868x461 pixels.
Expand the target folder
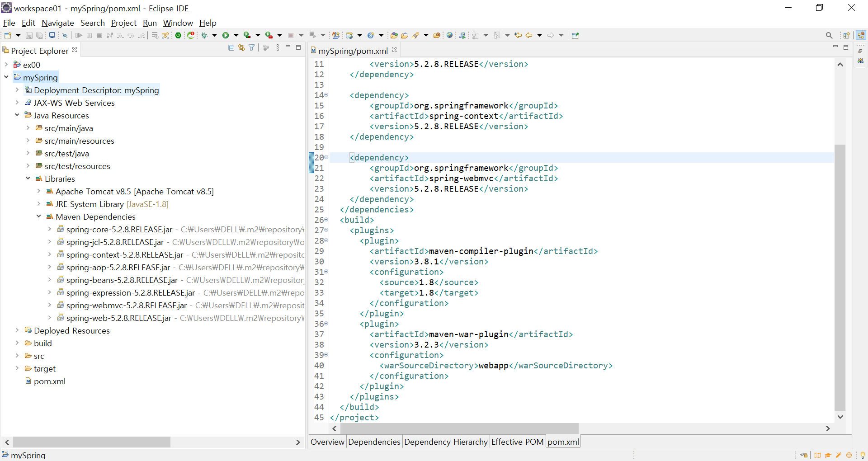click(x=17, y=368)
